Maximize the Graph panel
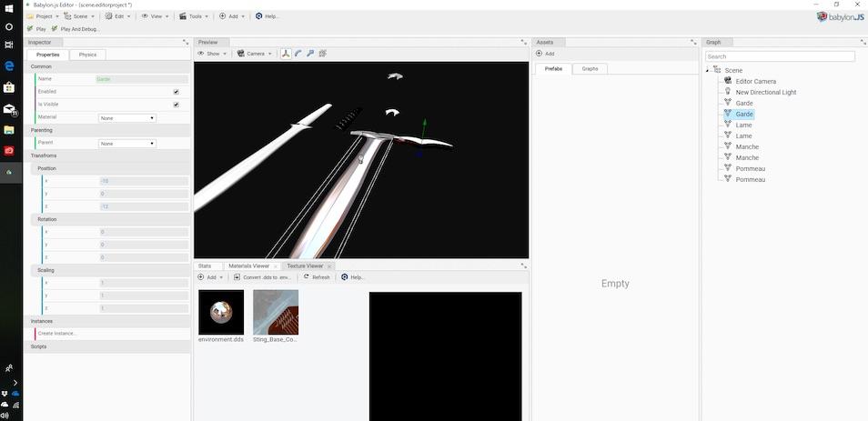 click(x=863, y=42)
